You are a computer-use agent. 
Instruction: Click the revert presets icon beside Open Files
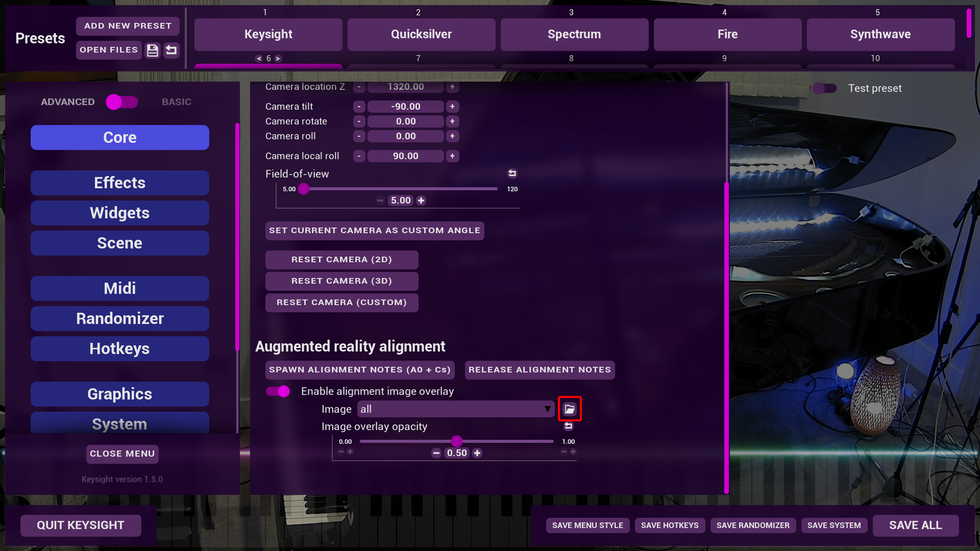tap(171, 50)
